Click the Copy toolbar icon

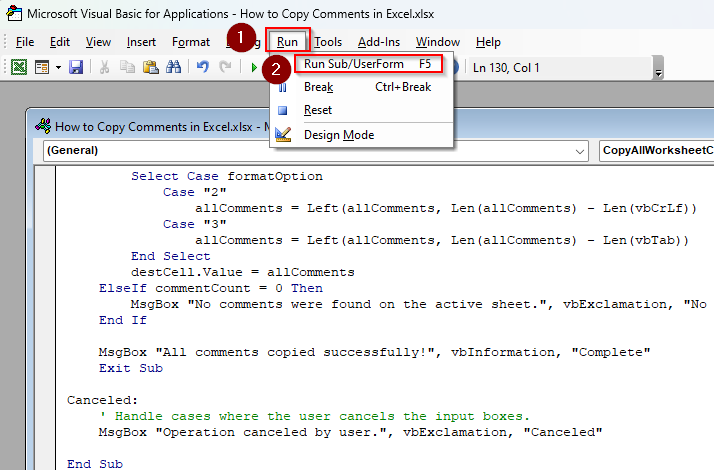click(127, 67)
